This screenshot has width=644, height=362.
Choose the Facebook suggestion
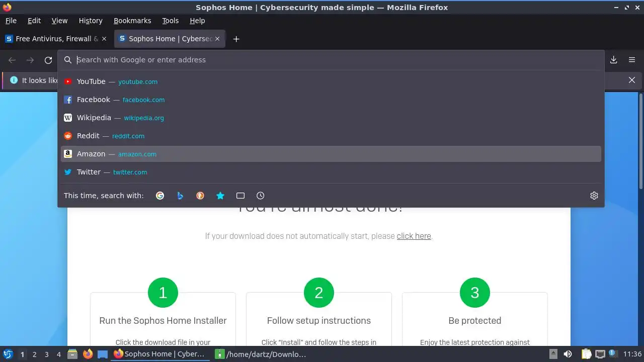(x=331, y=100)
